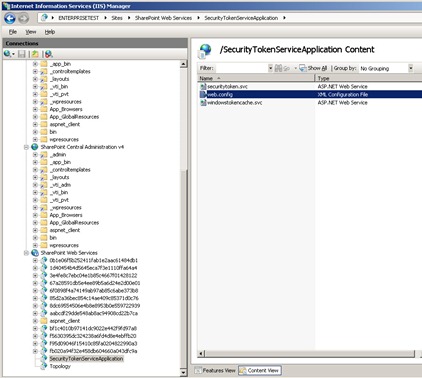Screen dimensions: 422x378
Task: Click SharePoint Web Services in breadcrumb
Action: [x=163, y=18]
